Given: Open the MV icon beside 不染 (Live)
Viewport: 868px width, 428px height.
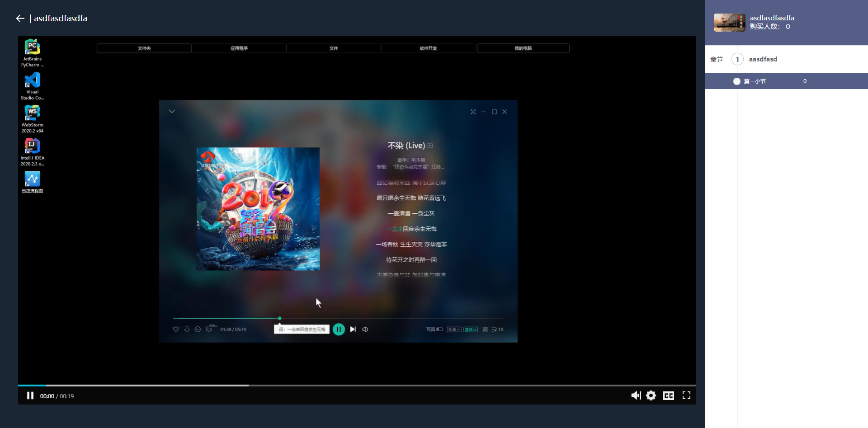Looking at the screenshot, I should tap(430, 146).
